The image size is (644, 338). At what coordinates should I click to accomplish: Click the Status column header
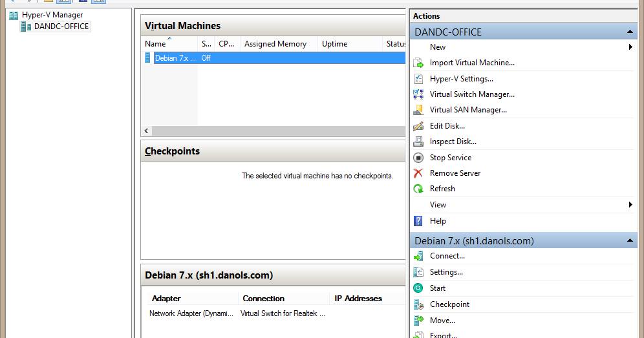394,44
